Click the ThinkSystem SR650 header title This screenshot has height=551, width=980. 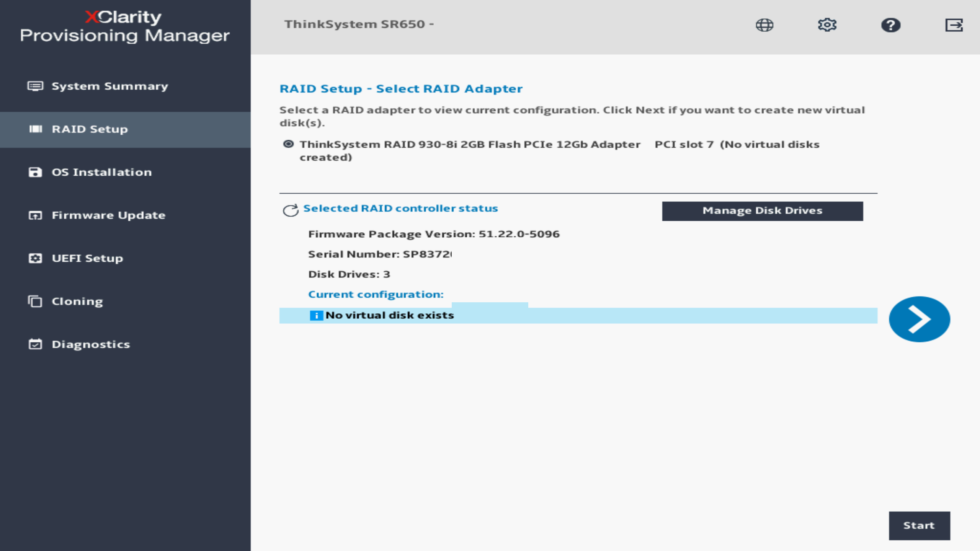point(359,24)
